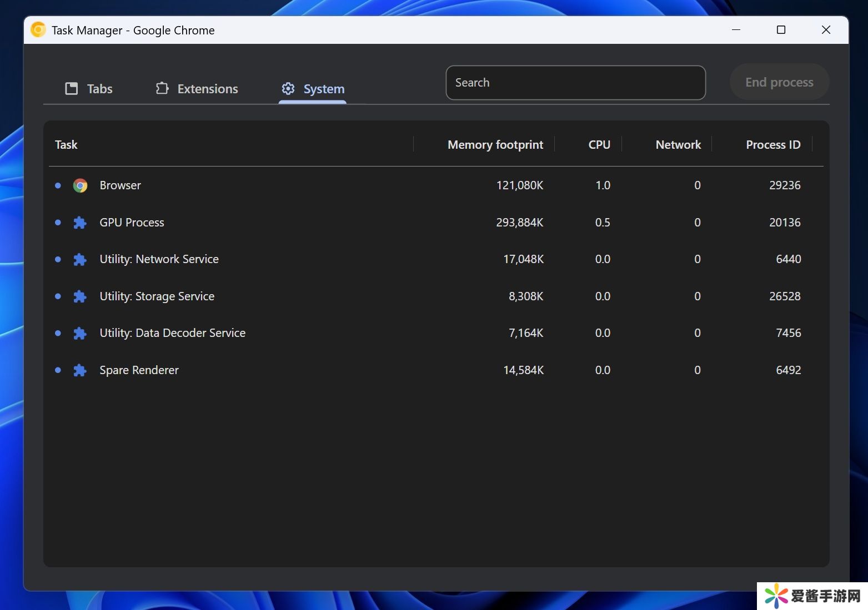
Task: Sort by Process ID column header
Action: 772,145
